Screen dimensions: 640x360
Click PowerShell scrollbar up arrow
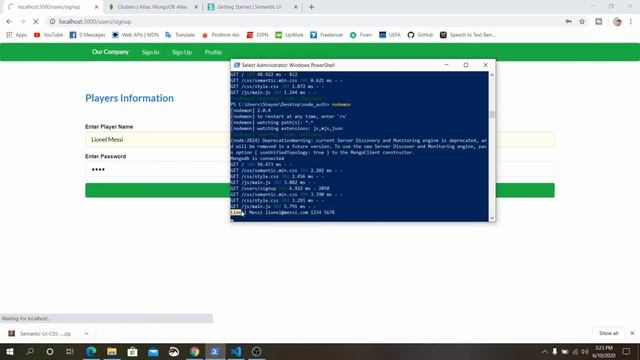tap(492, 75)
